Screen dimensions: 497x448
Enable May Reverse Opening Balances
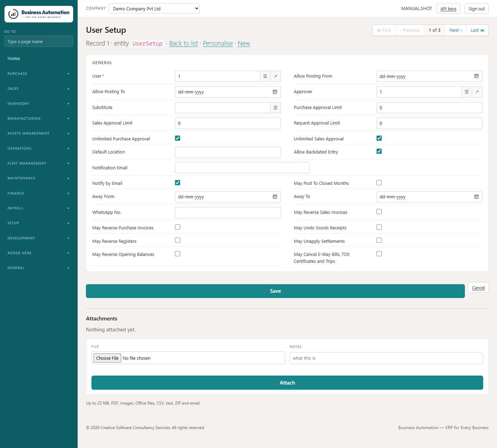[x=177, y=254]
